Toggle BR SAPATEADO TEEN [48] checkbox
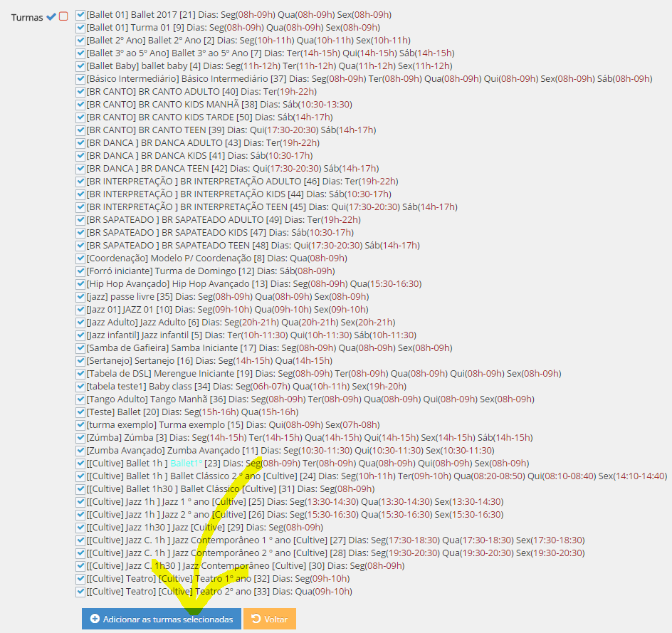This screenshot has height=633, width=672. point(80,246)
